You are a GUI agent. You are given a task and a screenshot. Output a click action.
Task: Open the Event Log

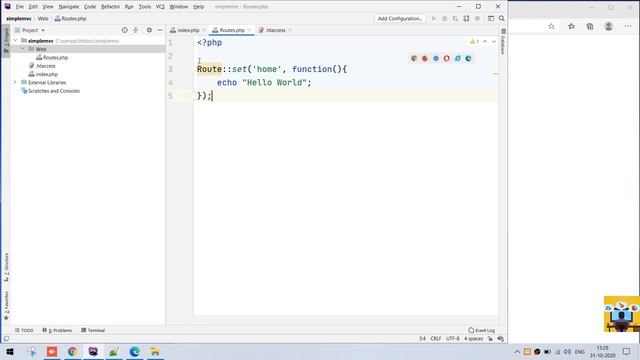point(482,330)
